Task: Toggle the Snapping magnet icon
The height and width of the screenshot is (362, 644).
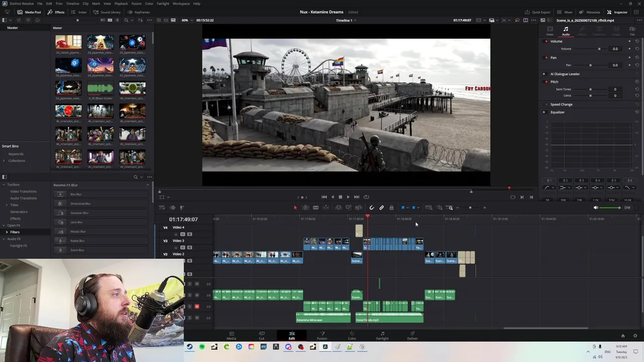Action: tap(372, 208)
